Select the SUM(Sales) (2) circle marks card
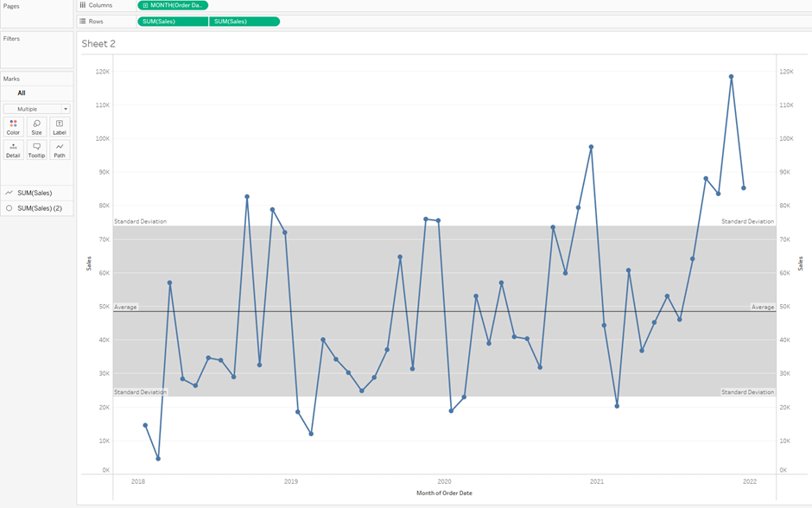The image size is (812, 508). coord(37,208)
